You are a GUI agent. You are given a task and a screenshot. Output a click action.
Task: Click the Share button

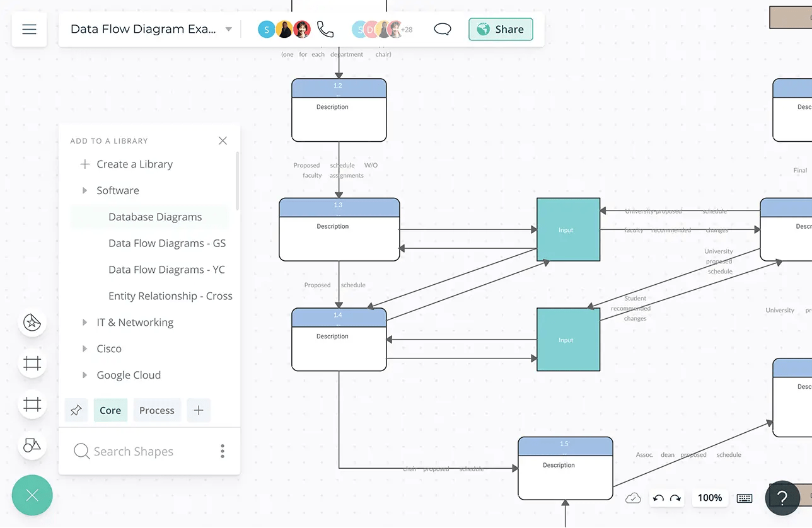click(x=501, y=29)
